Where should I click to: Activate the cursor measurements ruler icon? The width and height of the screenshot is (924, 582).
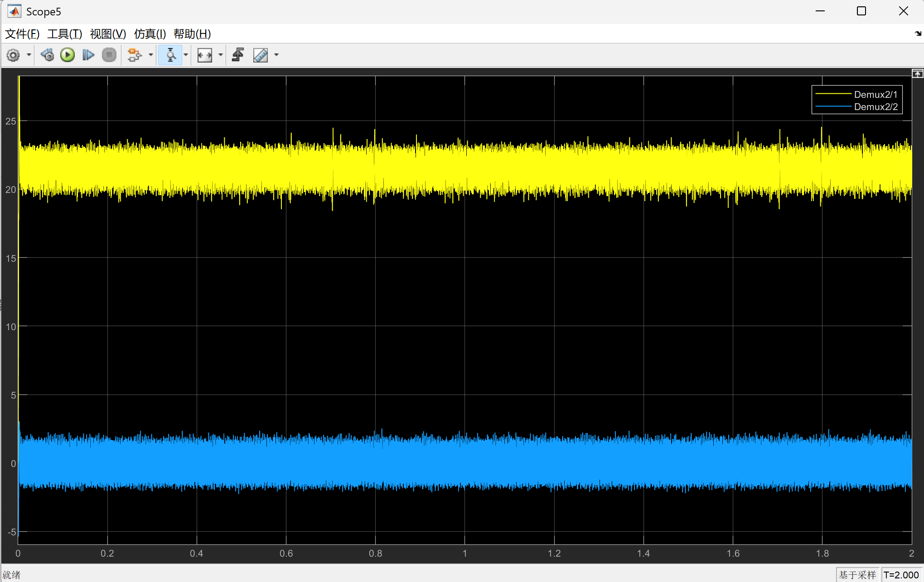tap(261, 55)
